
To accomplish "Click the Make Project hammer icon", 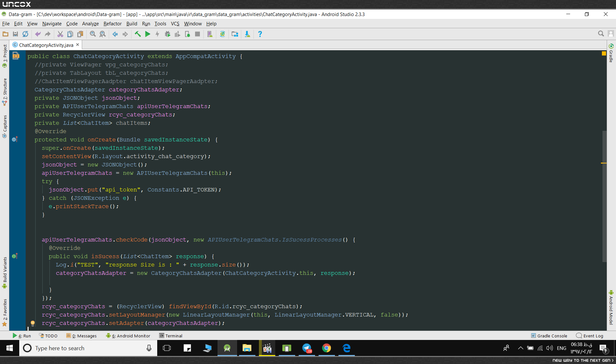I will tap(138, 34).
